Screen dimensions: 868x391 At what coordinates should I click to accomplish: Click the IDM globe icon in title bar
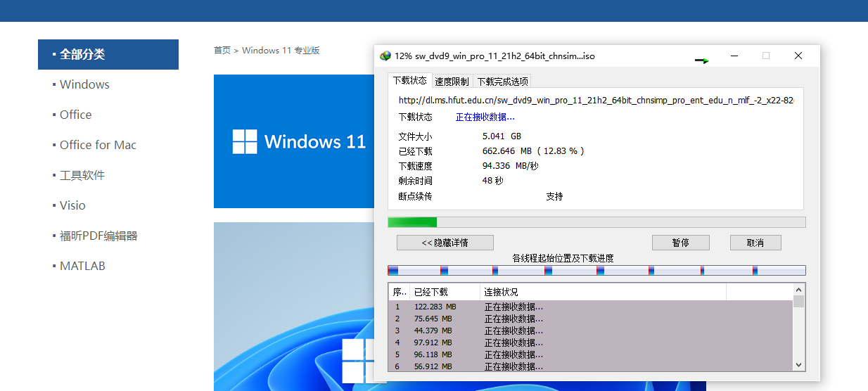pyautogui.click(x=385, y=56)
